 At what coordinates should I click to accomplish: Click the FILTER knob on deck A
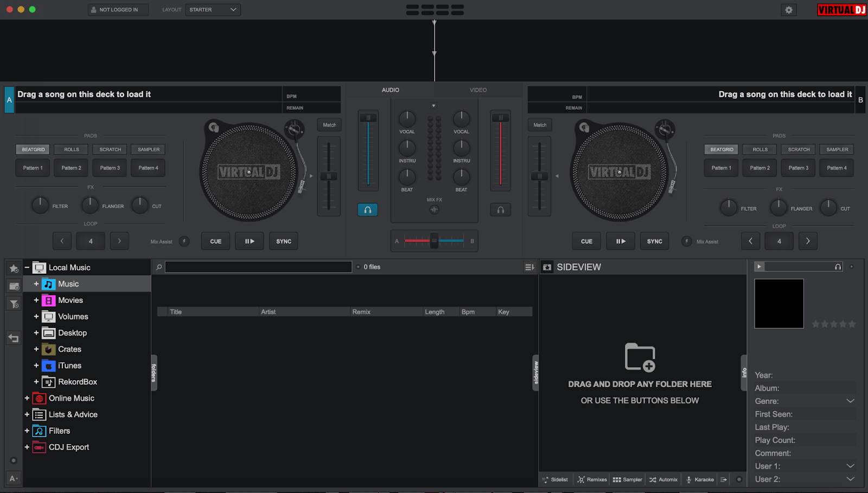[x=40, y=205]
